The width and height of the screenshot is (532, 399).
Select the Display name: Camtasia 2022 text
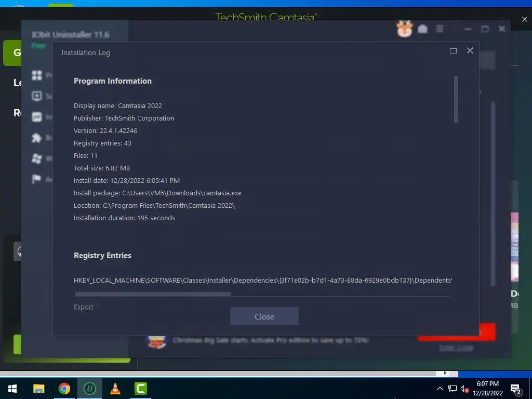[118, 105]
